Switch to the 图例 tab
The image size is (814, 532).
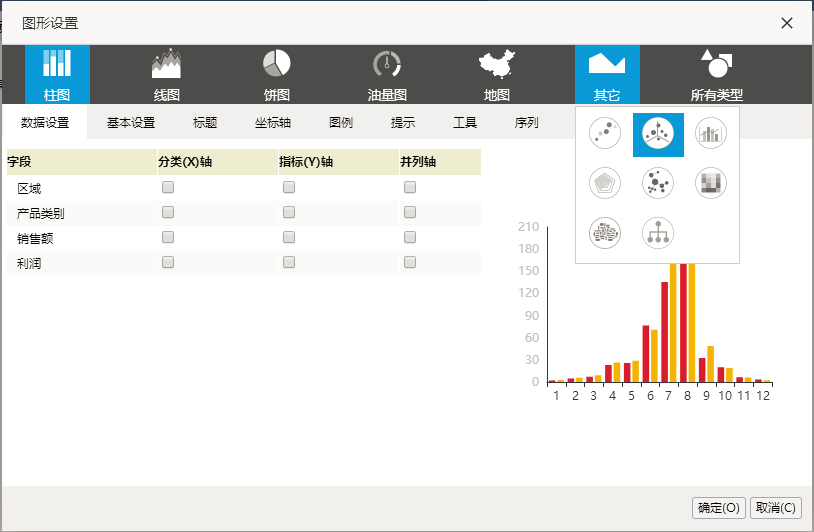[x=341, y=122]
